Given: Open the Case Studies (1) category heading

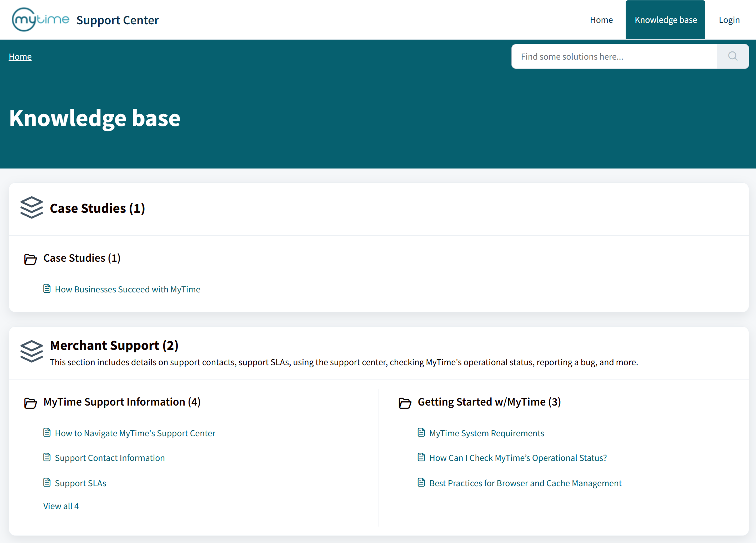Looking at the screenshot, I should pyautogui.click(x=97, y=208).
